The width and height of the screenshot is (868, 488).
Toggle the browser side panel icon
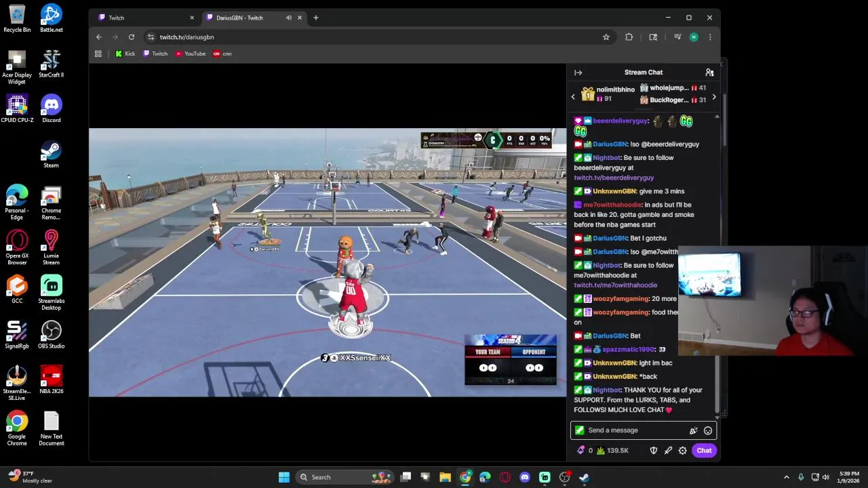[x=653, y=37]
